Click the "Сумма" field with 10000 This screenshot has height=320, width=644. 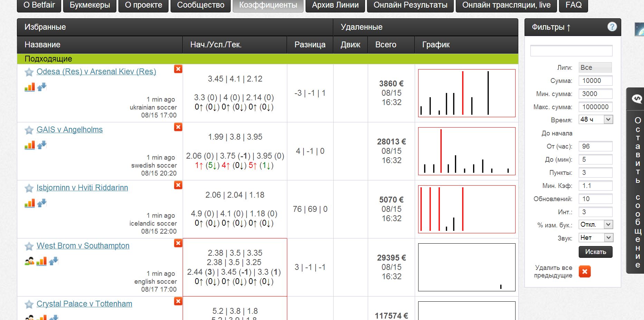point(595,81)
